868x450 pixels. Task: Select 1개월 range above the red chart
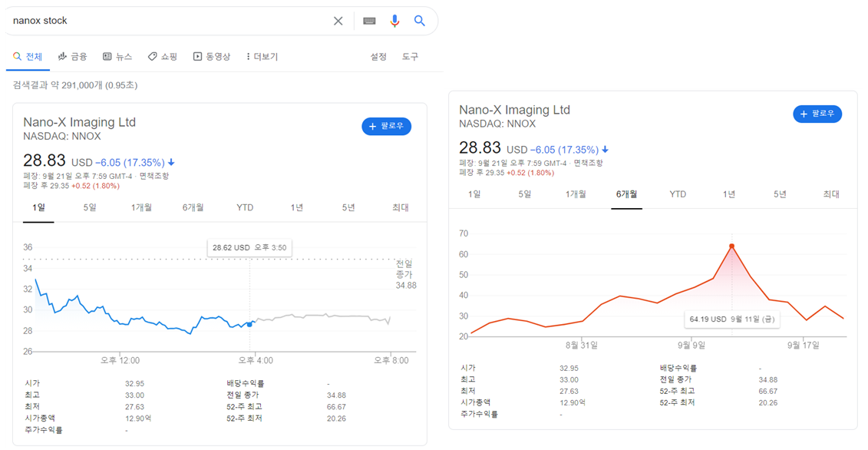click(576, 194)
